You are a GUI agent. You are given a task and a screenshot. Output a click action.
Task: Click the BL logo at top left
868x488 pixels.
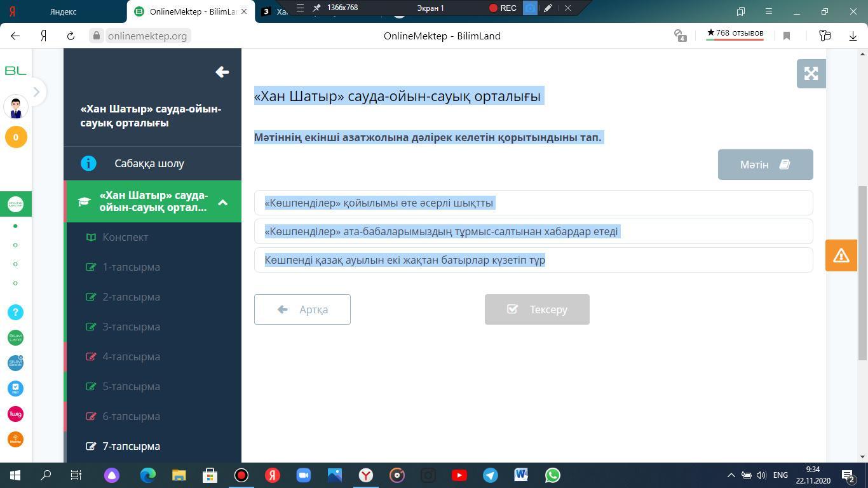16,71
